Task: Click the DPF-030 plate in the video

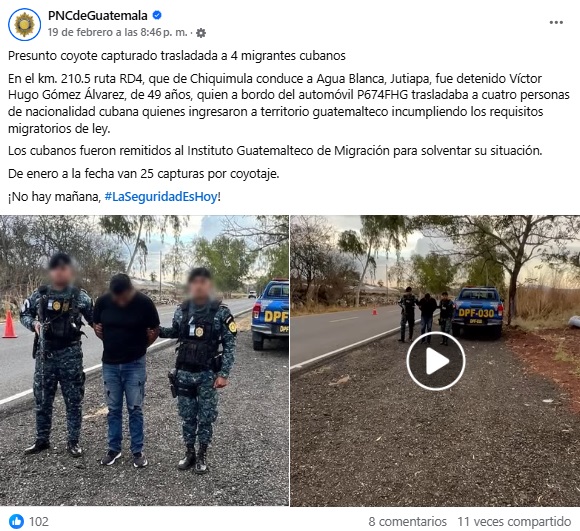Action: (476, 313)
